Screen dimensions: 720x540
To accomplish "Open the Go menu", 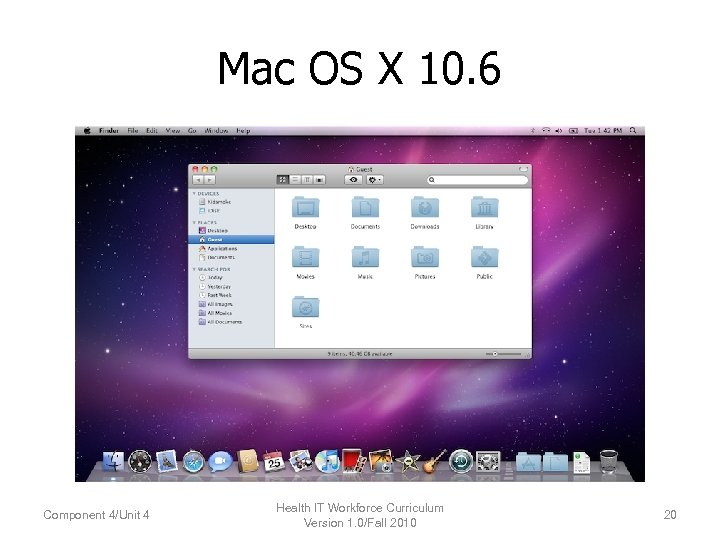I will 192,131.
